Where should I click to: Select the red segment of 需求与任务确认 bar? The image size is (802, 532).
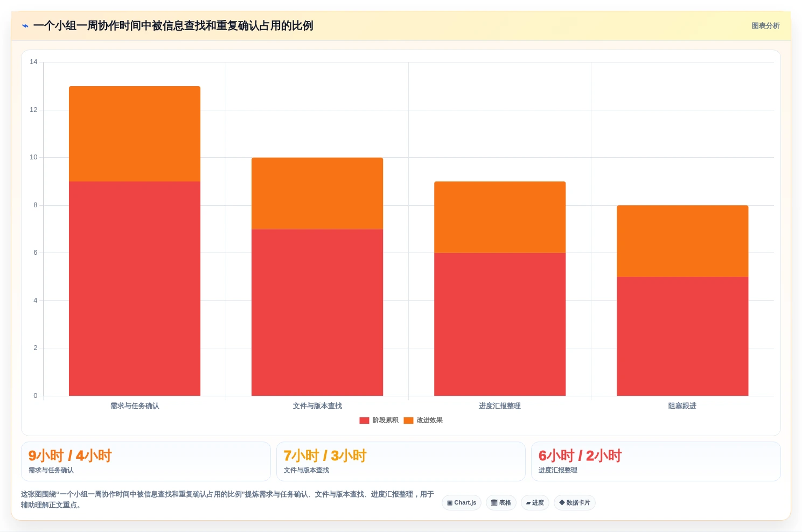click(135, 289)
